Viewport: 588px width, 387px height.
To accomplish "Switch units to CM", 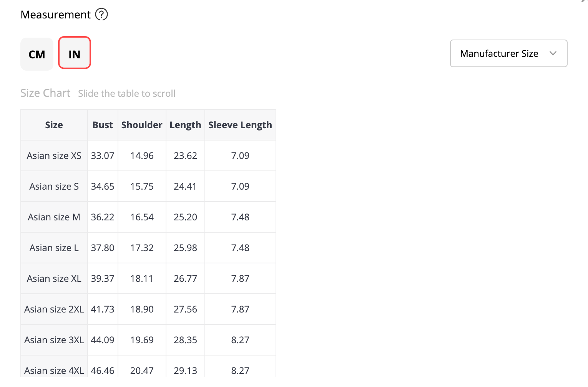I will coord(37,54).
